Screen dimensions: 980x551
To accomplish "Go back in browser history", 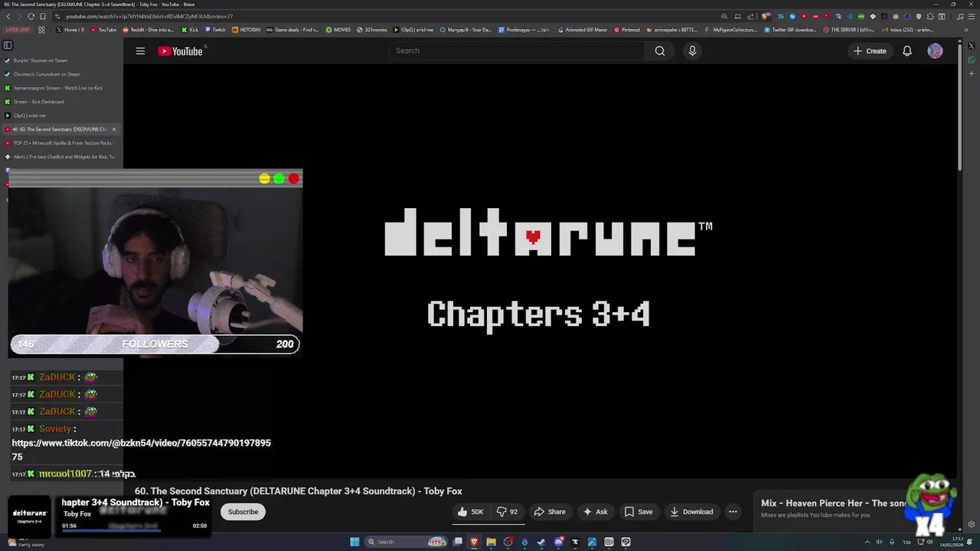I will [8, 16].
